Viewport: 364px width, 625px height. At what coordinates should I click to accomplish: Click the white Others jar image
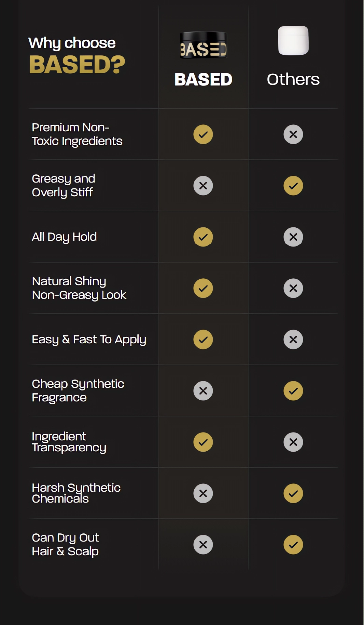pyautogui.click(x=293, y=41)
